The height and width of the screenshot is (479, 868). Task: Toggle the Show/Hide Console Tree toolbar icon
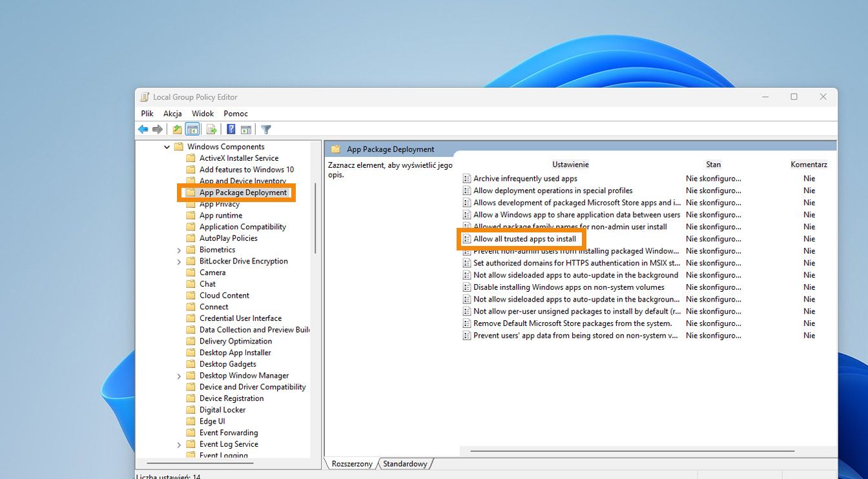pyautogui.click(x=192, y=129)
